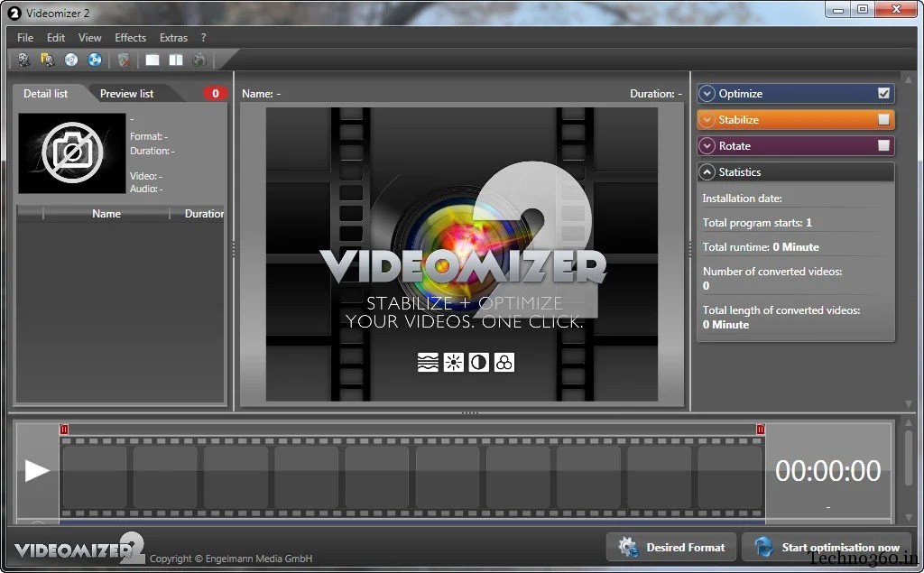Screen dimensions: 924x573
Task: Click the Duration: - label above preview
Action: [656, 93]
